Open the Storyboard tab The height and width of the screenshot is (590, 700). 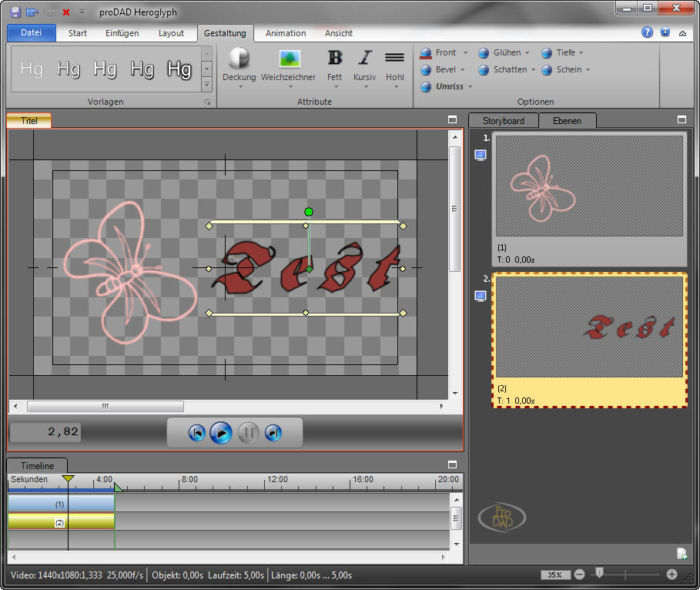[x=504, y=121]
